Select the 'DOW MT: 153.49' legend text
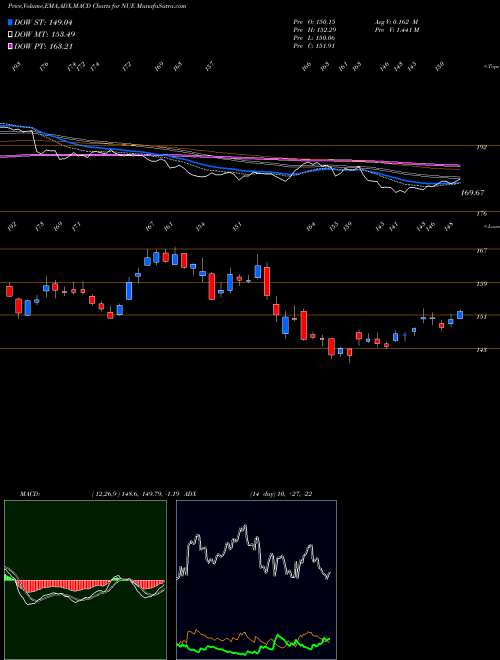Image resolution: width=500 pixels, height=660 pixels. click(45, 34)
